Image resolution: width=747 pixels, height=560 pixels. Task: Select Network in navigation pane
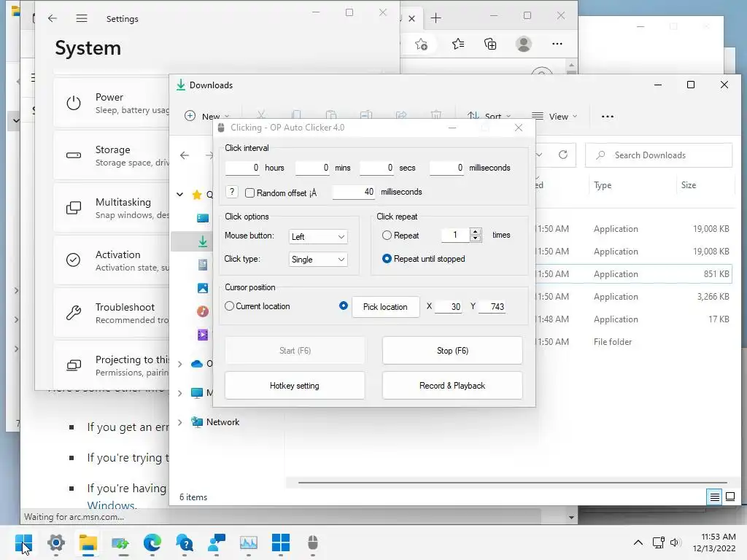pos(222,422)
